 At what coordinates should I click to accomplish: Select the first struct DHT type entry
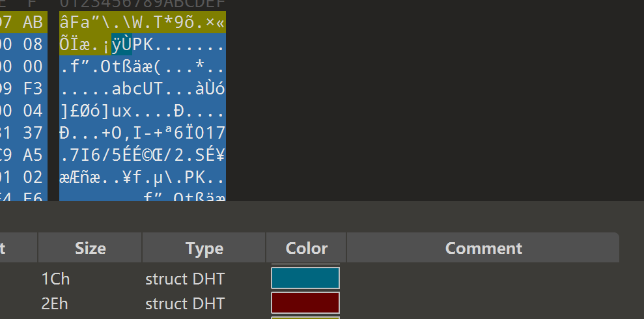[x=184, y=279]
